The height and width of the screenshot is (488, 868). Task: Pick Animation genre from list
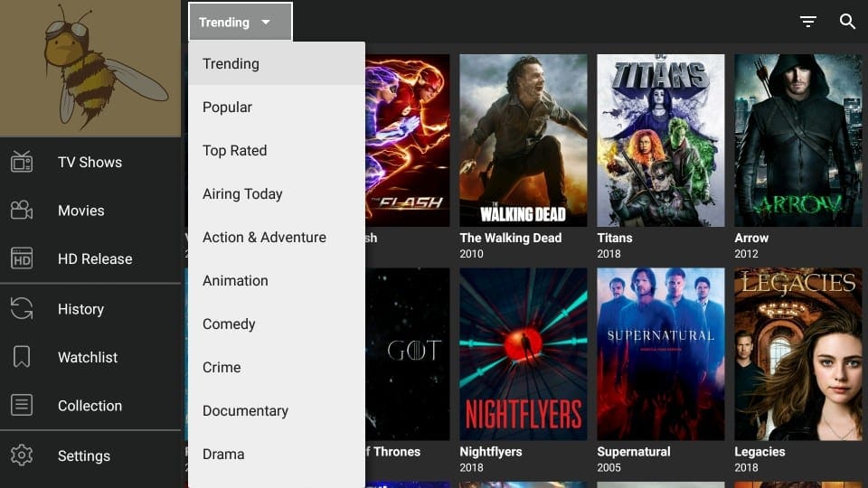point(277,280)
